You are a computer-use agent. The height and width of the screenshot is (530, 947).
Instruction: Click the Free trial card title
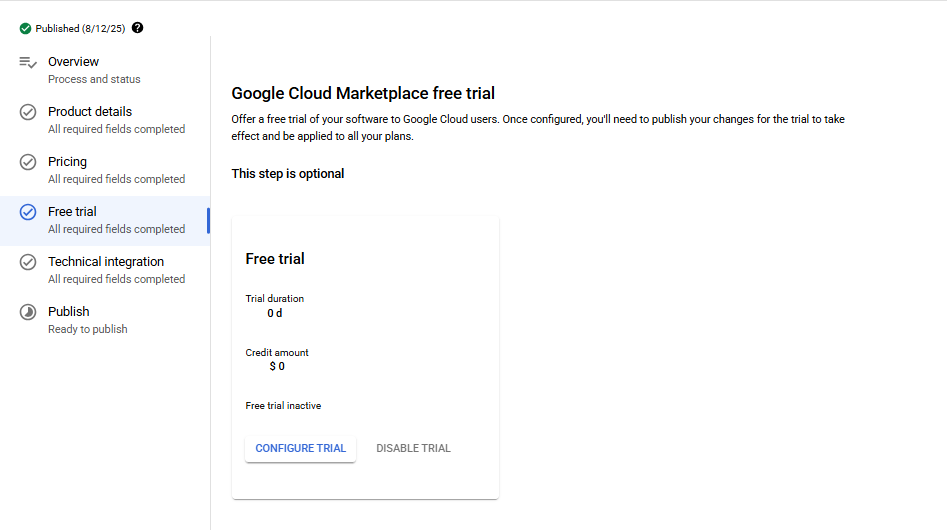pos(275,259)
